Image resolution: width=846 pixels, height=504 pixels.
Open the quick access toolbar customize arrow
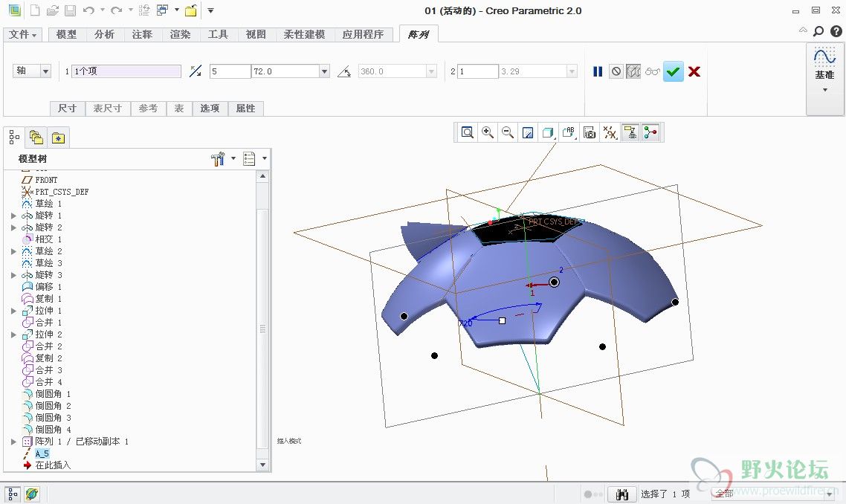tap(211, 10)
